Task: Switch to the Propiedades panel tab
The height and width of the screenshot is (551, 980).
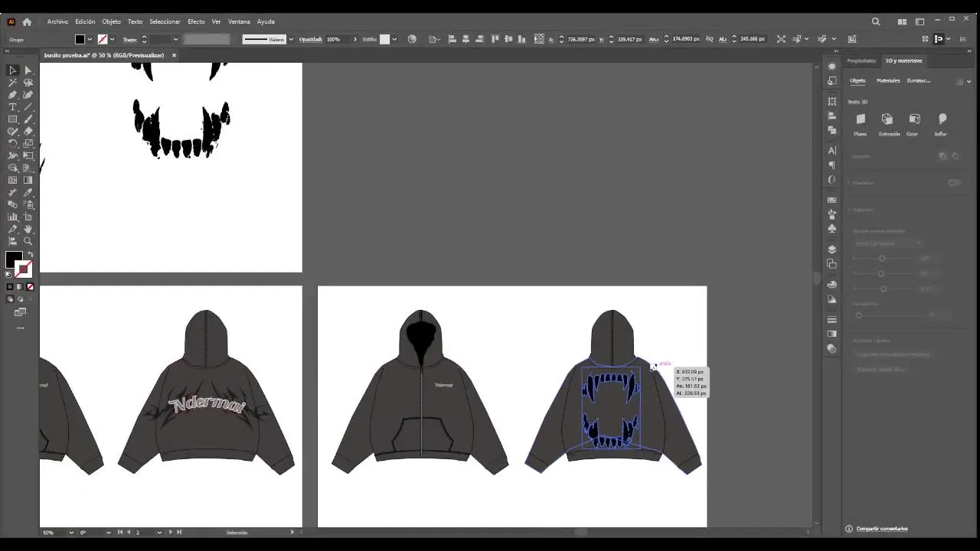Action: [x=861, y=60]
